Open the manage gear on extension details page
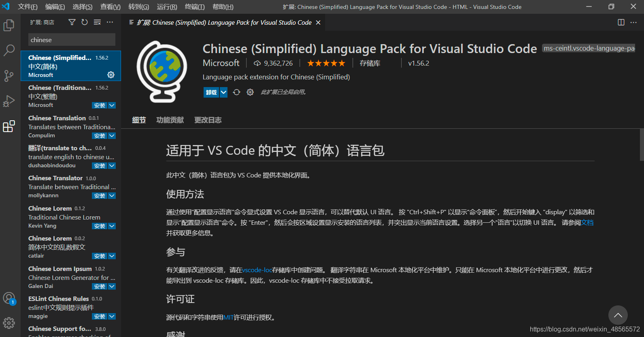 coord(250,92)
